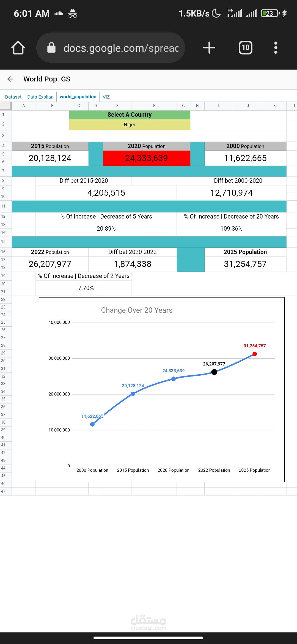Screen dimensions: 297x644
Task: Select the world_population sheet tab
Action: pos(78,97)
